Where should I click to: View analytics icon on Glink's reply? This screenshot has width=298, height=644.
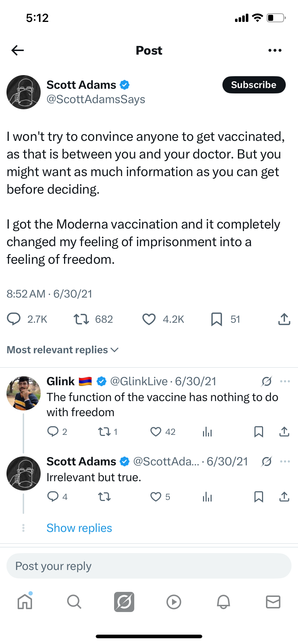[207, 432]
